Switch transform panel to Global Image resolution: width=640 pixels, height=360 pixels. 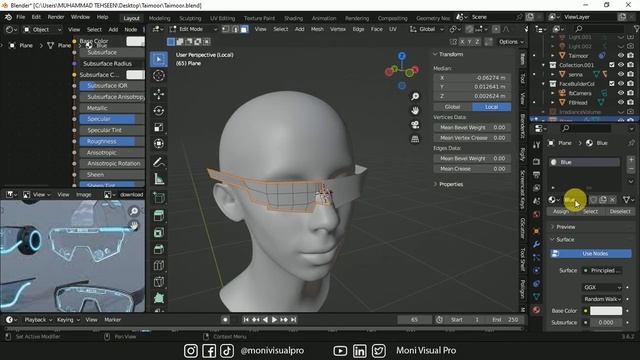452,107
